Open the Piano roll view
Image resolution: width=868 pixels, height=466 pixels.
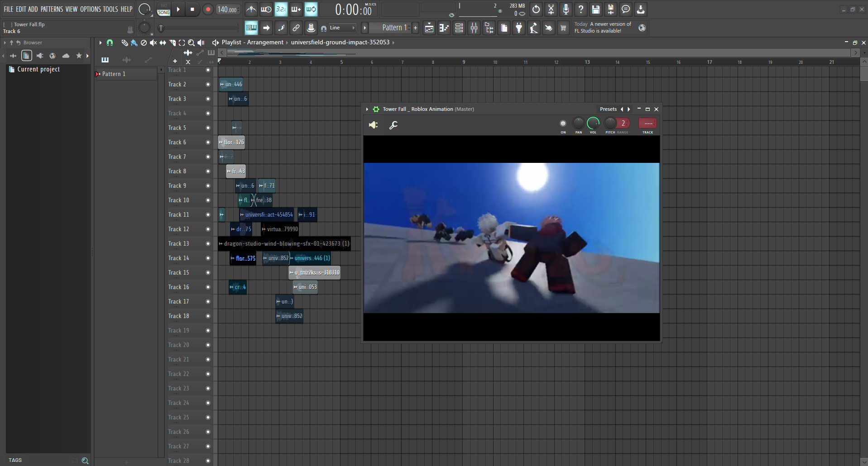pyautogui.click(x=444, y=28)
